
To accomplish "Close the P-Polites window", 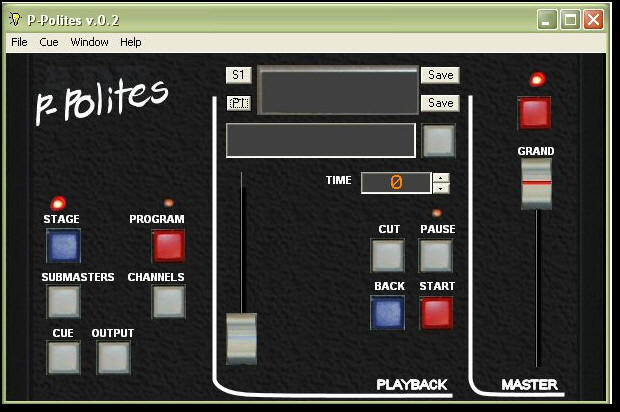I will pos(594,19).
